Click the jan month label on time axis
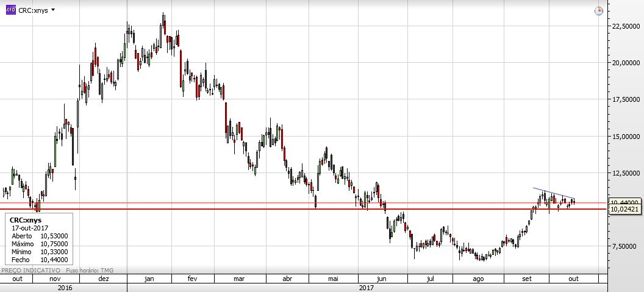The image size is (644, 292). [x=149, y=279]
